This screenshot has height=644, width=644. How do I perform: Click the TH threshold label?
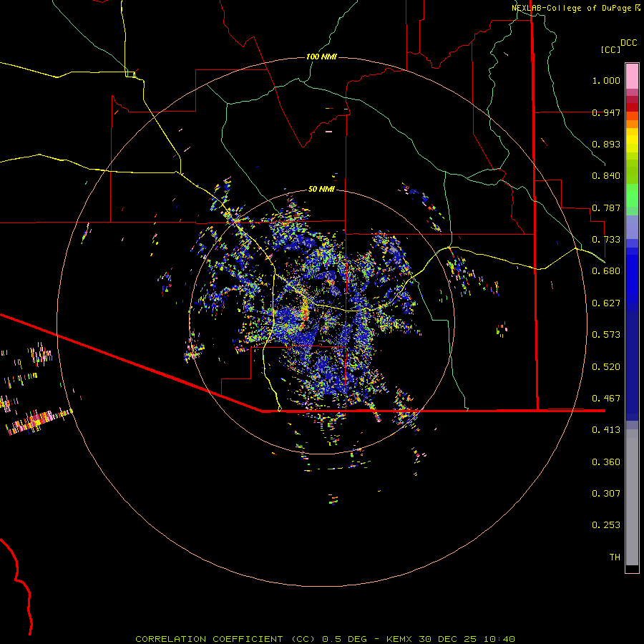tap(615, 557)
